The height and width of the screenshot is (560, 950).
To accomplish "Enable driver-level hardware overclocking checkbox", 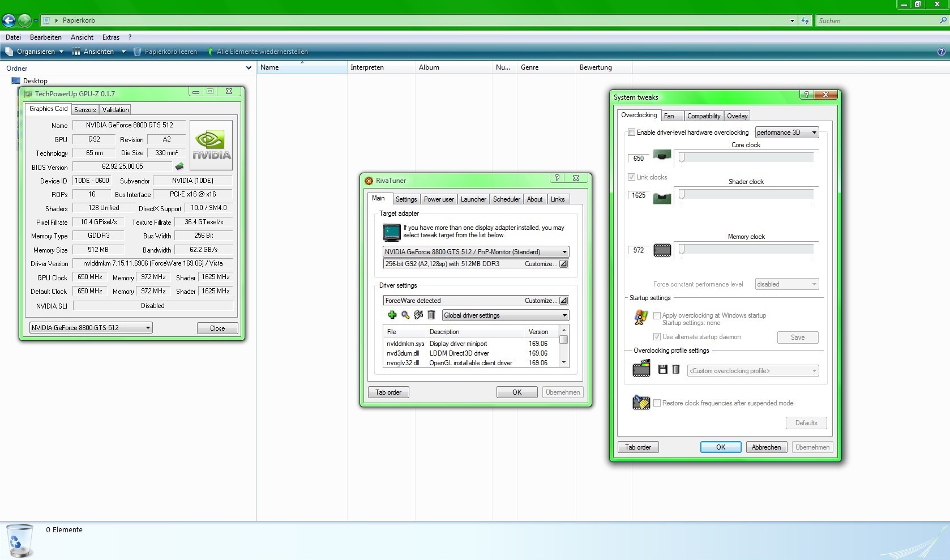I will tap(631, 132).
